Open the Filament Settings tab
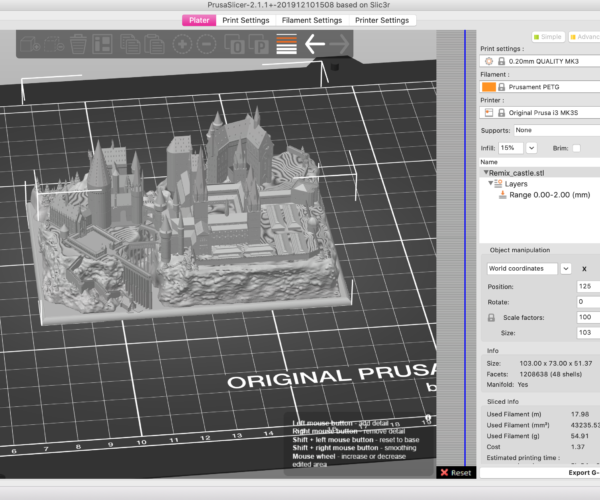The image size is (600, 500). tap(312, 20)
